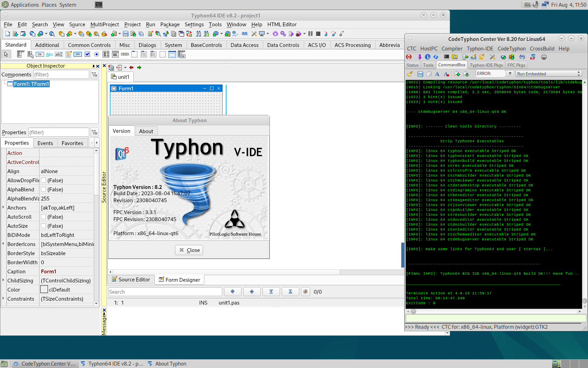Click the Pause button in IDE toolbar
This screenshot has width=588, height=368.
coord(310,34)
